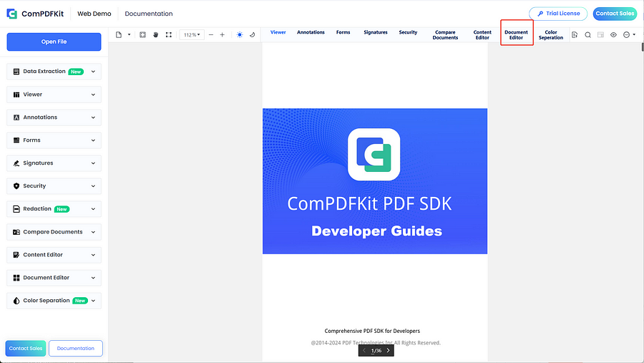Viewport: 644px width, 363px height.
Task: Click the Document Editor grid icon in sidebar
Action: [16, 278]
